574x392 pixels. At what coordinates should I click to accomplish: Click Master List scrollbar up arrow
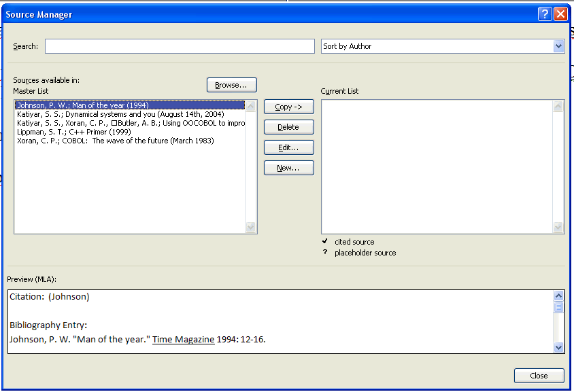pos(251,106)
